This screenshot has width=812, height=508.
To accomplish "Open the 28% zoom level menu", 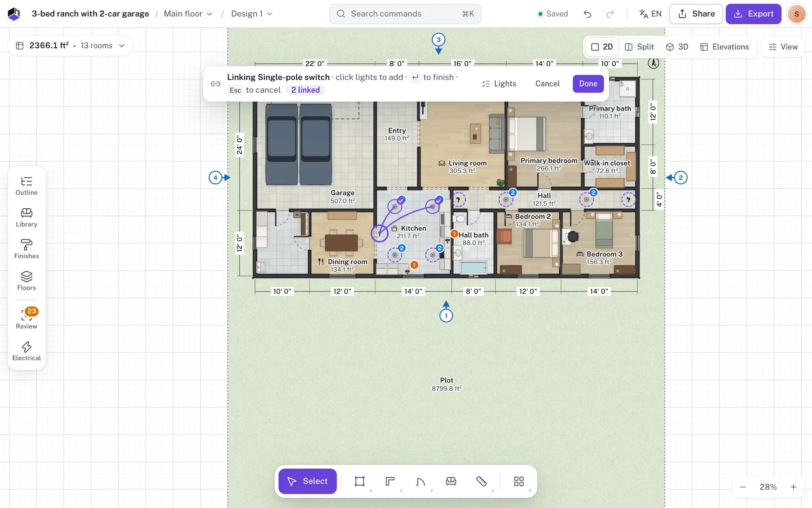I will (x=768, y=487).
